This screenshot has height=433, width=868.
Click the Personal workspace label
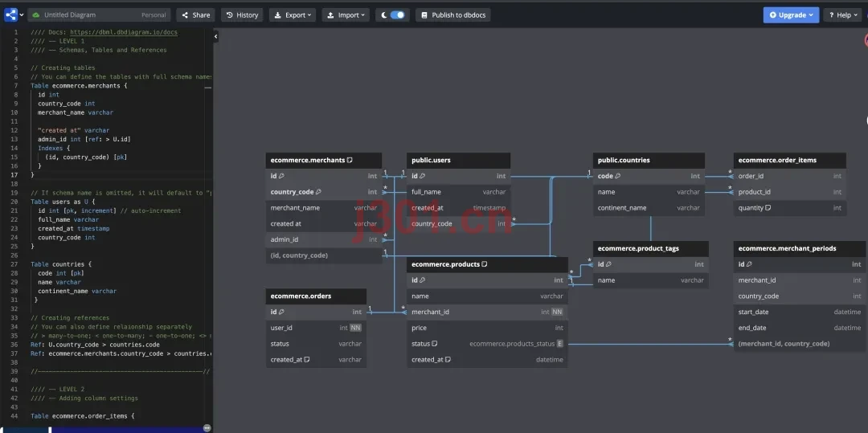154,15
